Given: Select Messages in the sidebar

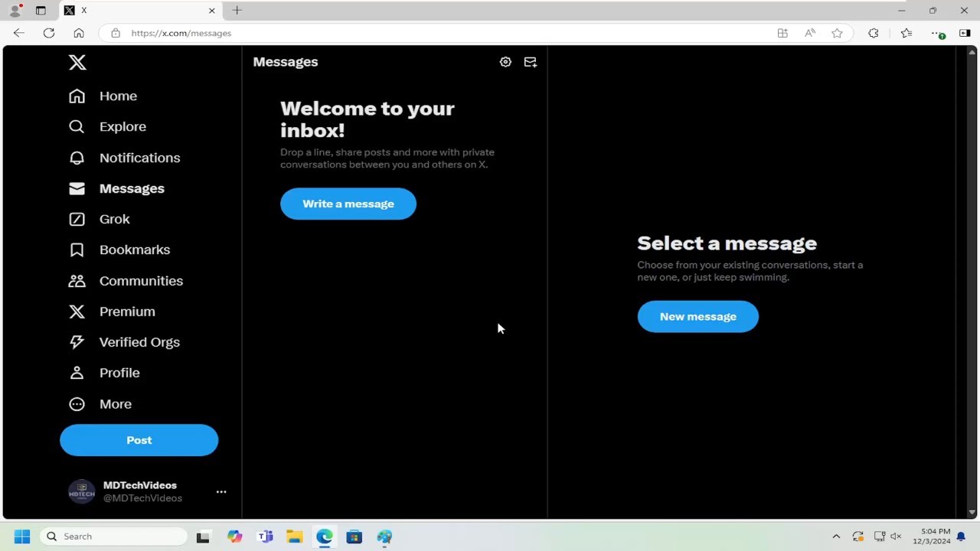Looking at the screenshot, I should (x=116, y=188).
